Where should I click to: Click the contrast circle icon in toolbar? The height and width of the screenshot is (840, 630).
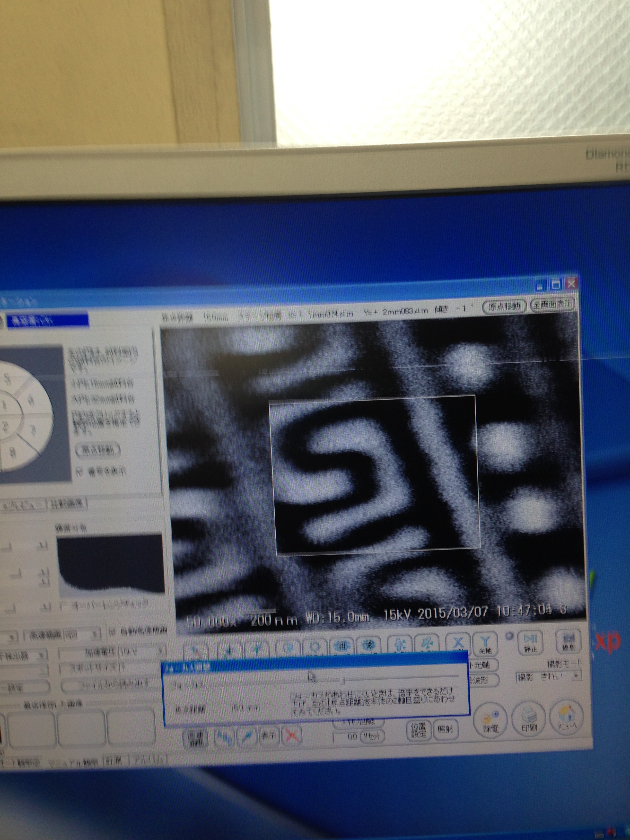[288, 649]
